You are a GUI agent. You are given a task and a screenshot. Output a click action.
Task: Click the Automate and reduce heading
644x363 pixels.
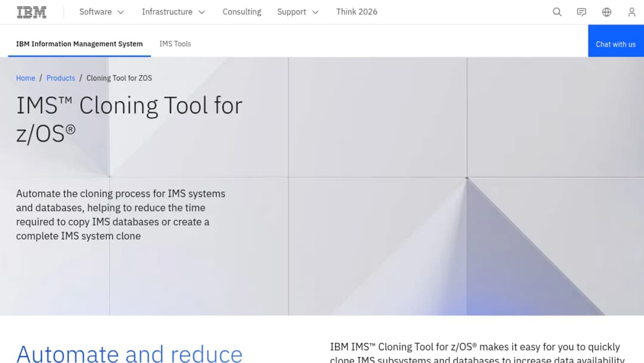click(129, 353)
